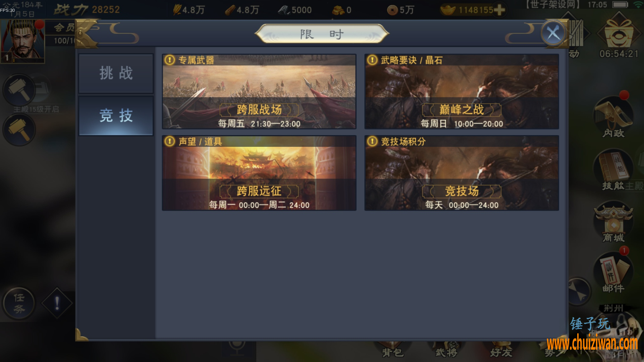Show info icon beside 竞技场积分
Image resolution: width=644 pixels, height=362 pixels.
pyautogui.click(x=372, y=141)
